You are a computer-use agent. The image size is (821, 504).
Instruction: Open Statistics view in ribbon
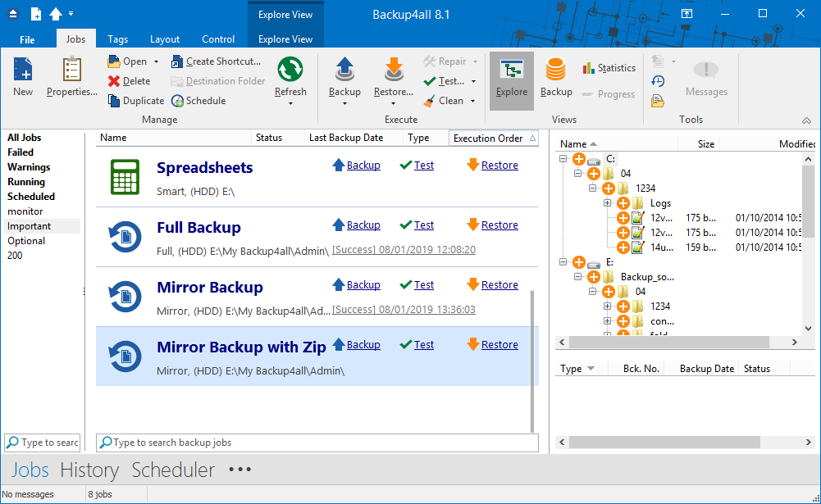609,68
